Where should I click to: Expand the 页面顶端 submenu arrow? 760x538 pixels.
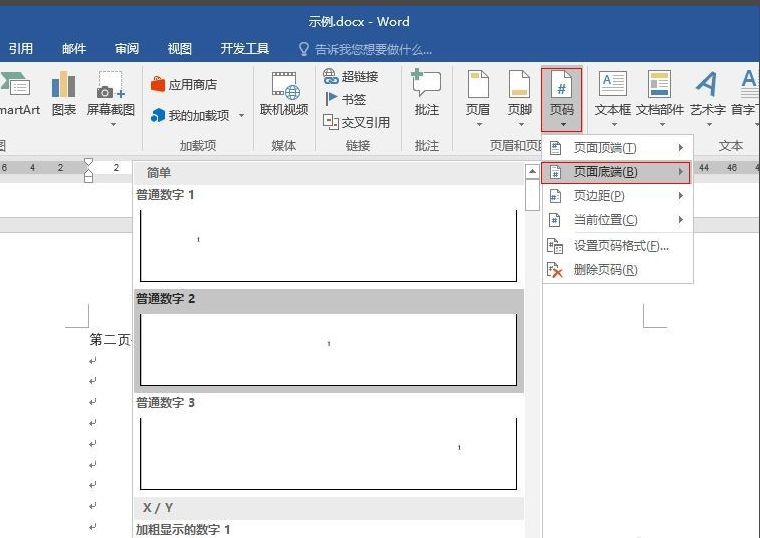pos(681,147)
